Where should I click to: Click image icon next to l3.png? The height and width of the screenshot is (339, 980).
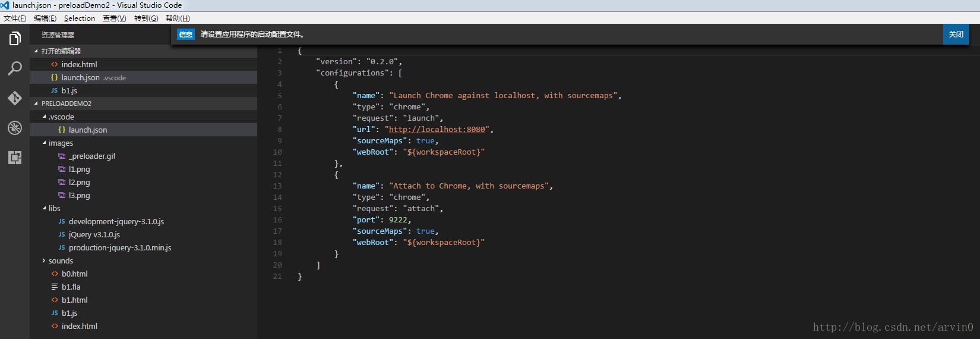pos(62,195)
